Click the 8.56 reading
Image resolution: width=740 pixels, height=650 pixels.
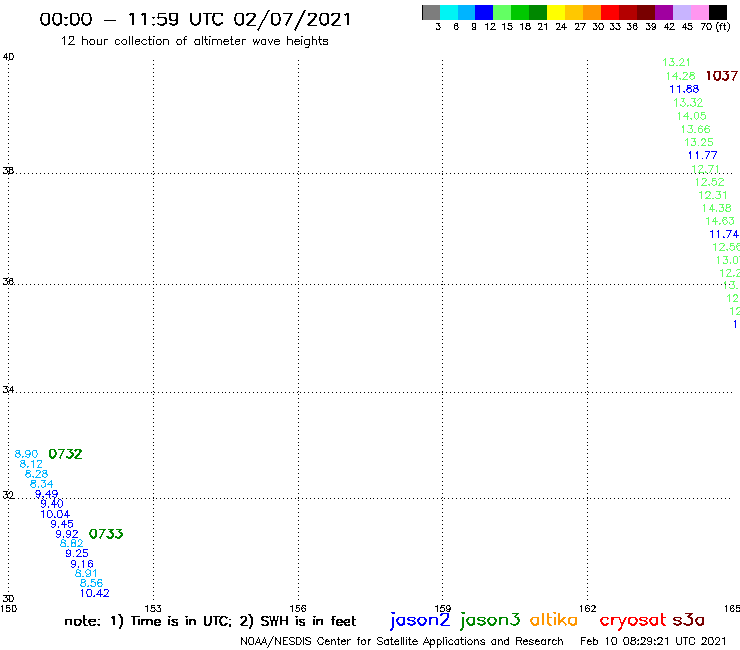point(91,583)
